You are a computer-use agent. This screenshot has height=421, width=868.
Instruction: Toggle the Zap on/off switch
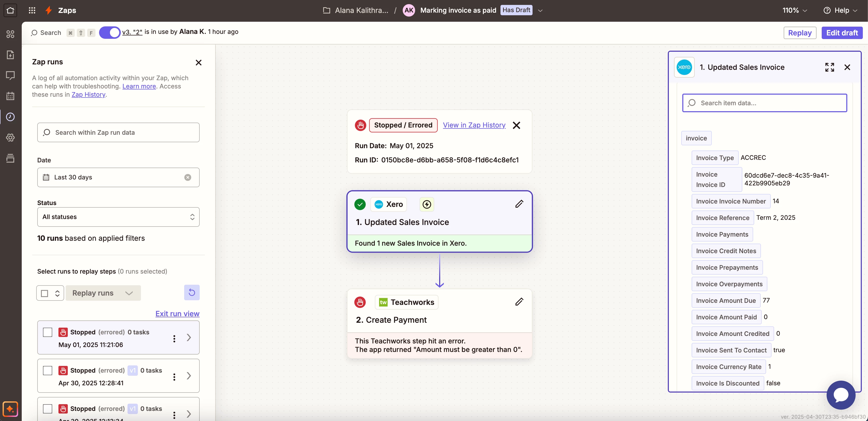click(x=110, y=33)
